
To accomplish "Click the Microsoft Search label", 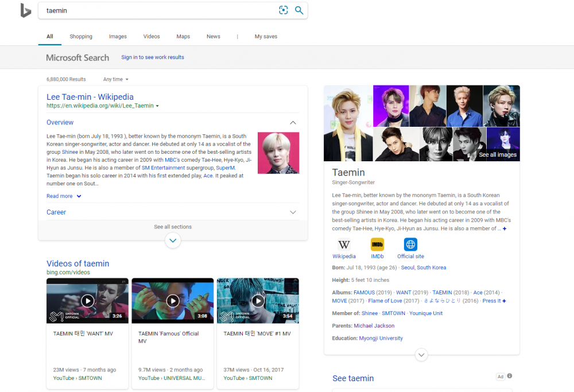I will pyautogui.click(x=77, y=57).
